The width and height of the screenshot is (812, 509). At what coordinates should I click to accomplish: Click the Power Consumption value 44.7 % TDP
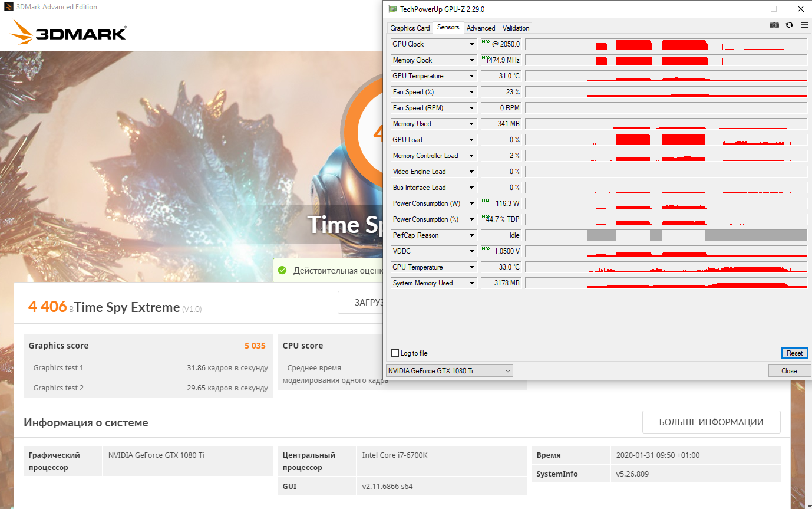(x=501, y=219)
